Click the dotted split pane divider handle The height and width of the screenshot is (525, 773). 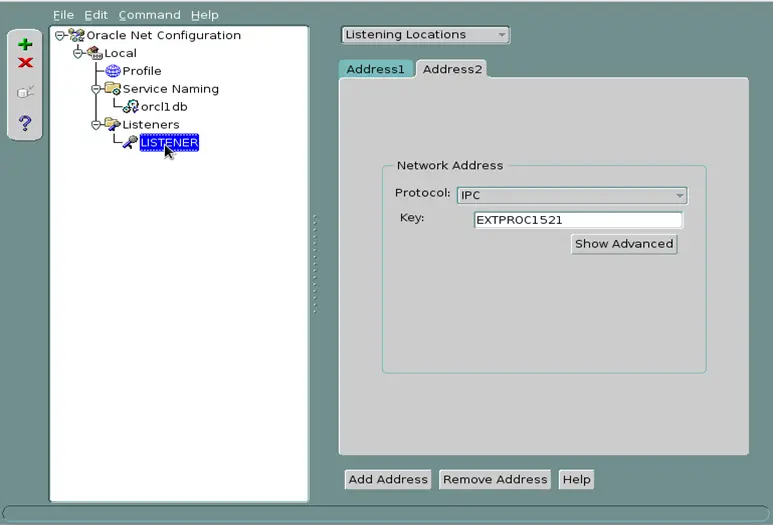coord(315,264)
